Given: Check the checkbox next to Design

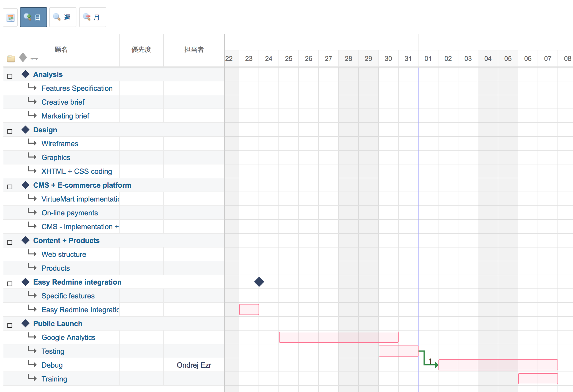Looking at the screenshot, I should pos(10,131).
